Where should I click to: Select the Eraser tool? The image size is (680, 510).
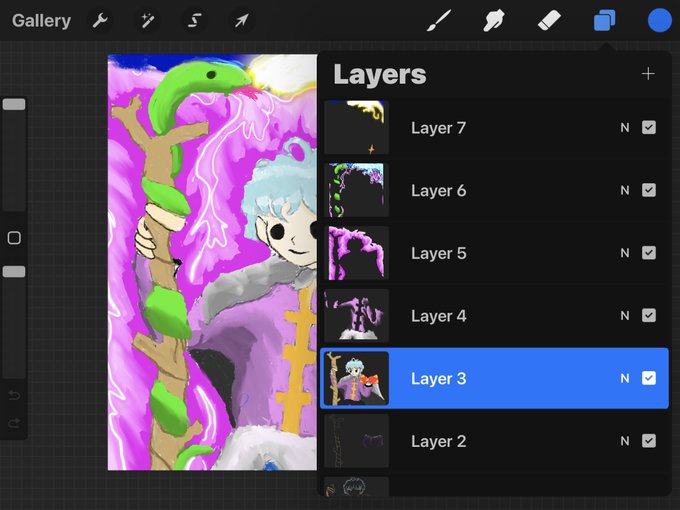pyautogui.click(x=549, y=20)
